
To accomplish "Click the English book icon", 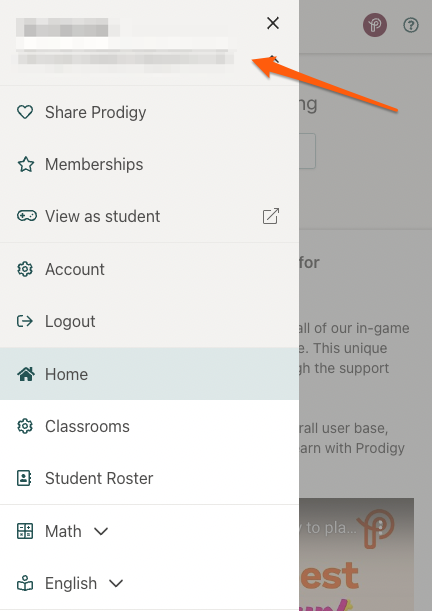I will click(x=25, y=583).
